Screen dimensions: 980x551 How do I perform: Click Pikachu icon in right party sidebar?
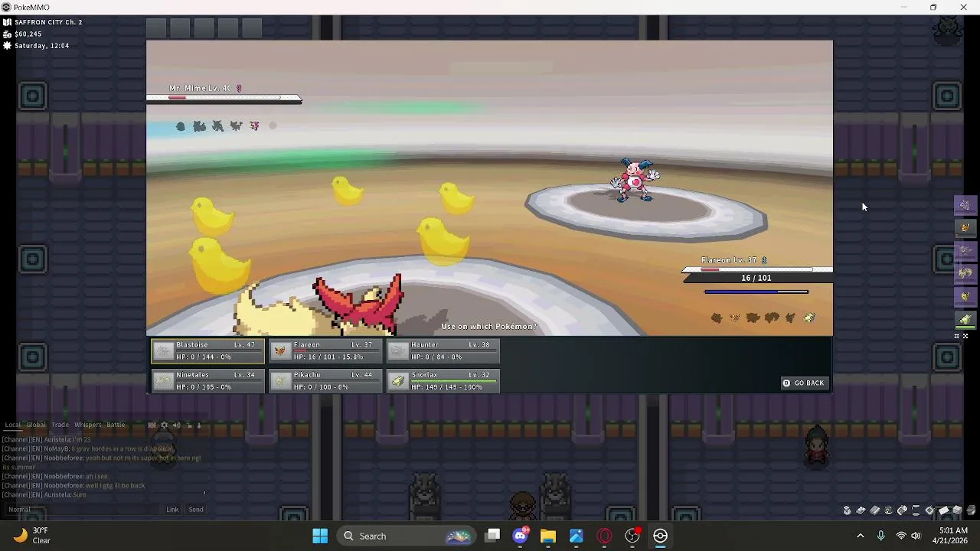click(x=965, y=295)
